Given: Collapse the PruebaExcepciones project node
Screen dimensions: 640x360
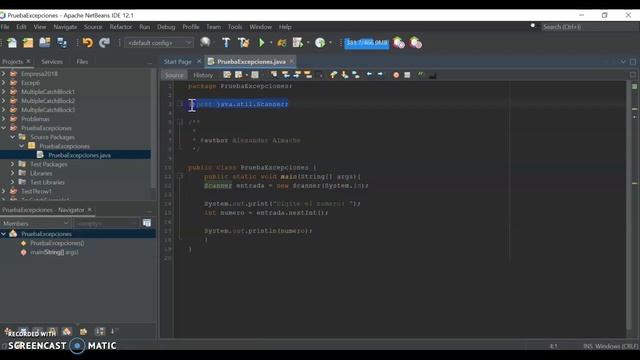Looking at the screenshot, I should (x=4, y=128).
